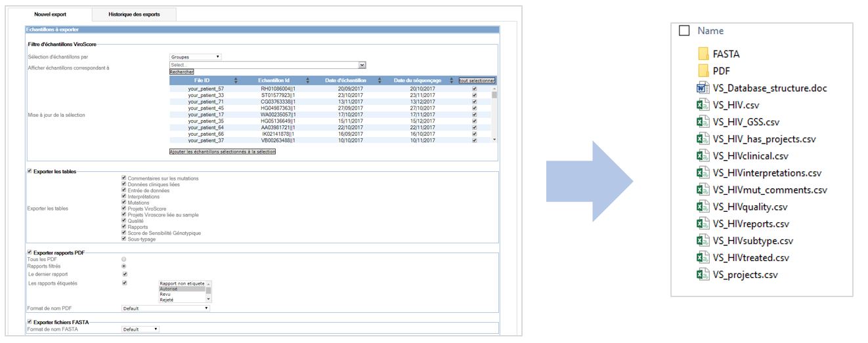
Task: Click the Rechercher button
Action: point(182,72)
